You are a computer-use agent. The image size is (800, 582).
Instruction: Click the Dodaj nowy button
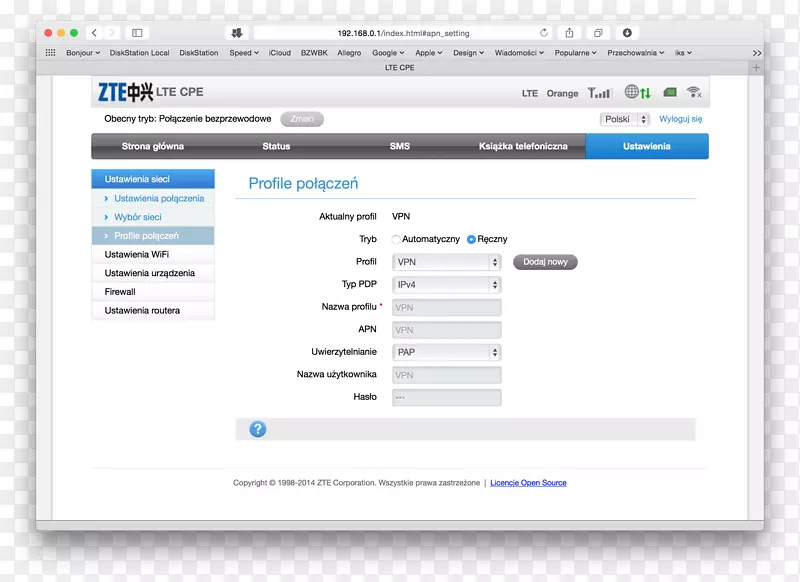tap(545, 262)
